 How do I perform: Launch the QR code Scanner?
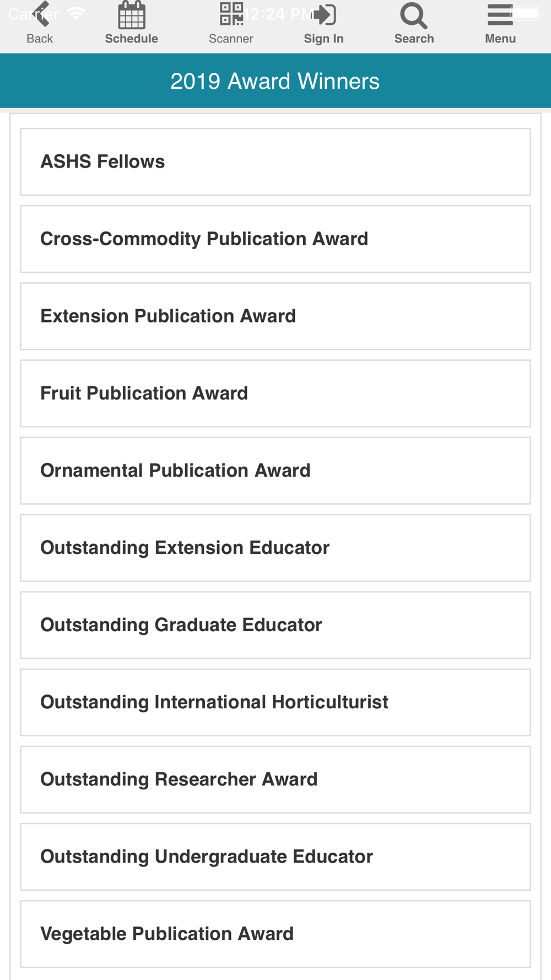point(231,15)
